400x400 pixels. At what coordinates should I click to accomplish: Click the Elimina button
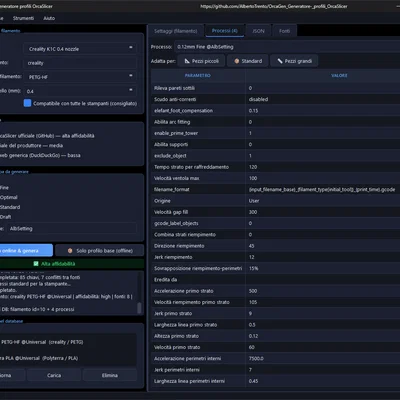click(110, 375)
